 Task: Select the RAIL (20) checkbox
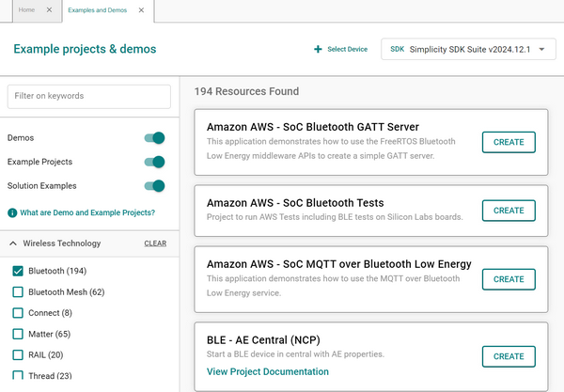(x=18, y=355)
